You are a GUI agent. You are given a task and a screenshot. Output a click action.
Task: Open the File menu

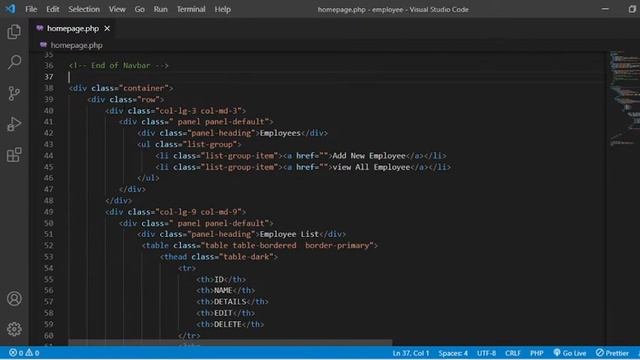coord(31,9)
